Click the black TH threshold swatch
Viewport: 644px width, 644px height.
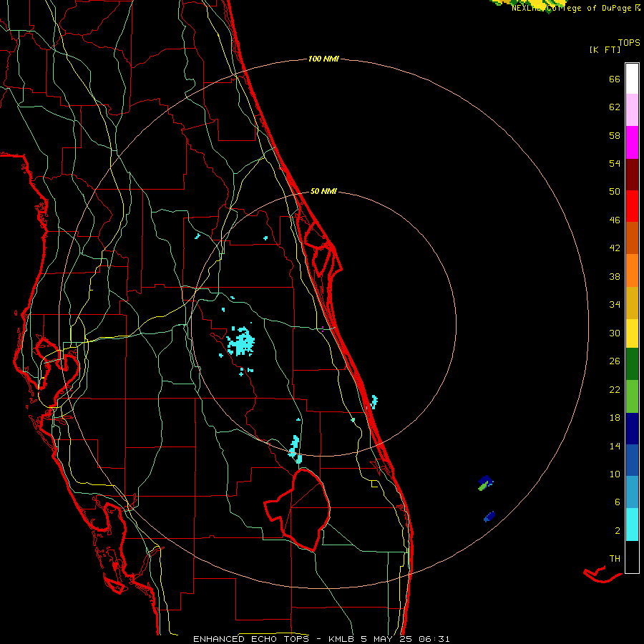[x=632, y=557]
